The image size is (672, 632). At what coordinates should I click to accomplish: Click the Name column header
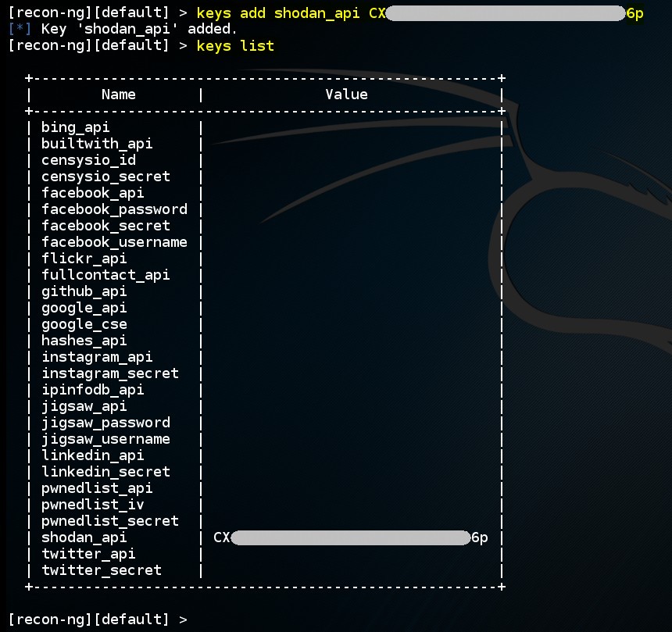click(119, 95)
